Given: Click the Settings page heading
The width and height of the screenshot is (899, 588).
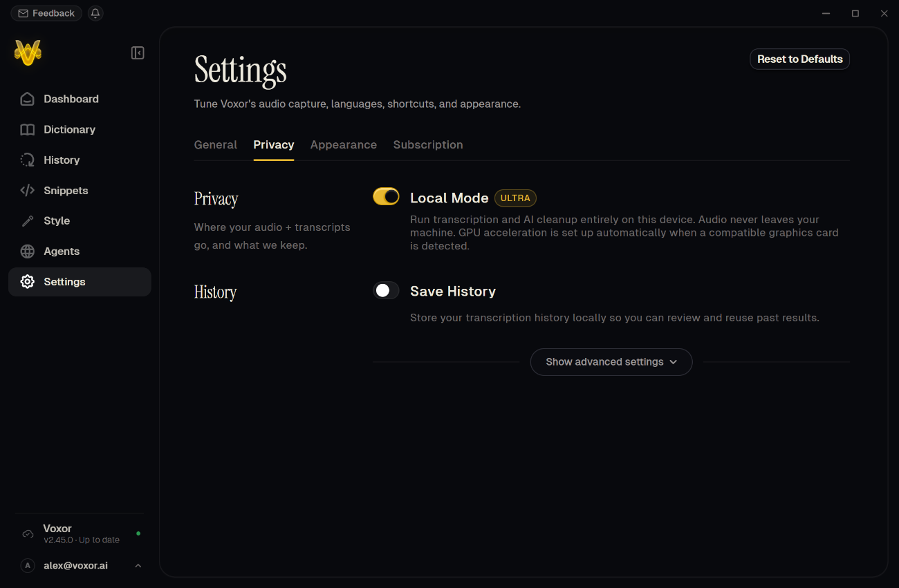Looking at the screenshot, I should pos(241,70).
